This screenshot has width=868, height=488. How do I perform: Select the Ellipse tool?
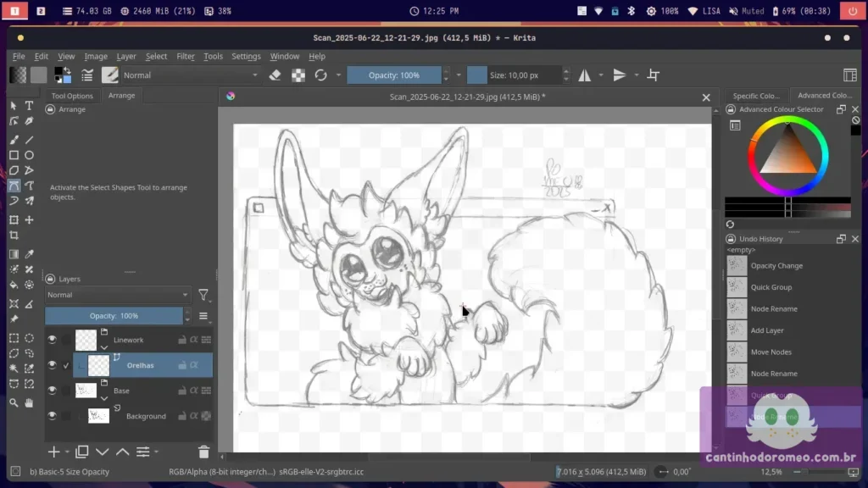tap(30, 156)
